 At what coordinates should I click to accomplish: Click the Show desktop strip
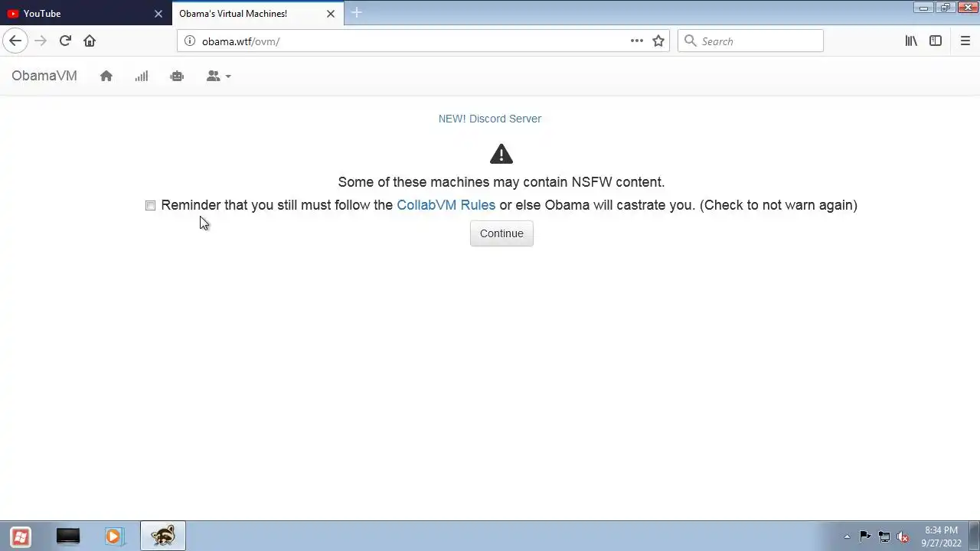tap(974, 536)
